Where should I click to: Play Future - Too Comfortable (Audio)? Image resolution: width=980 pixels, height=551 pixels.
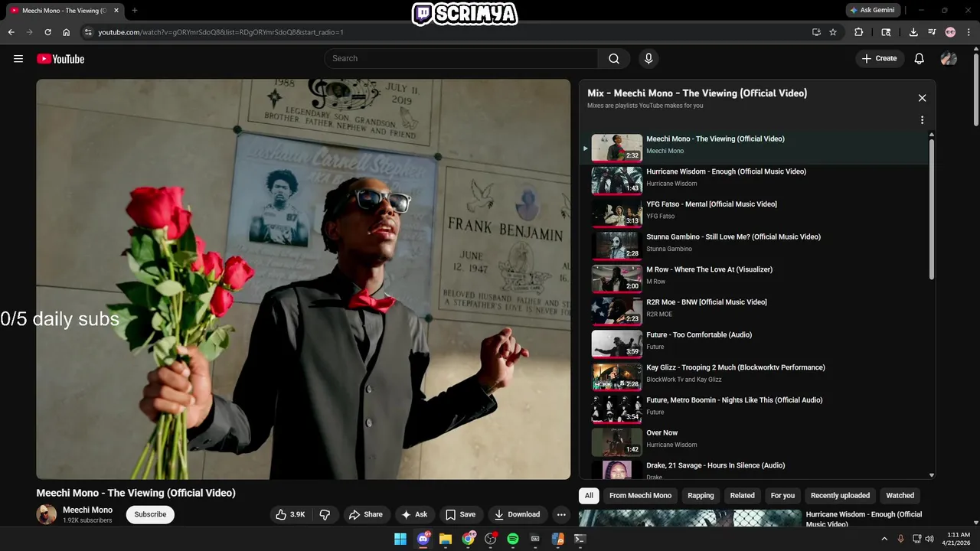753,344
